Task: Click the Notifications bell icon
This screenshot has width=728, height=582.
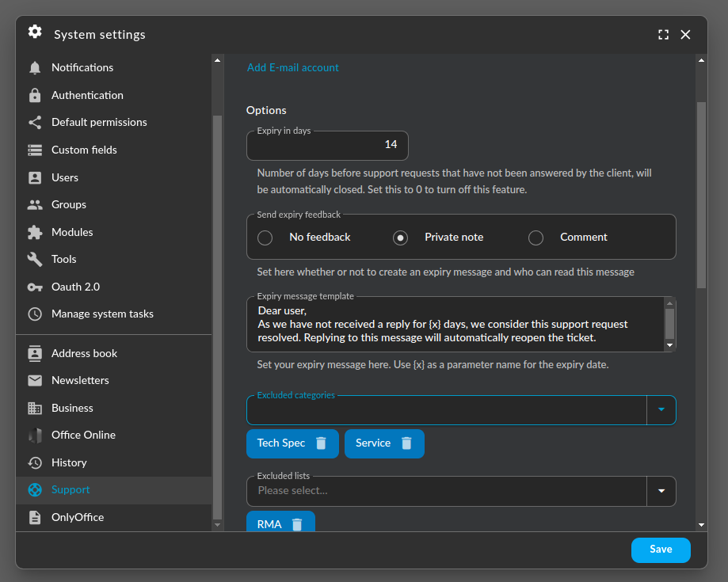Action: point(35,68)
